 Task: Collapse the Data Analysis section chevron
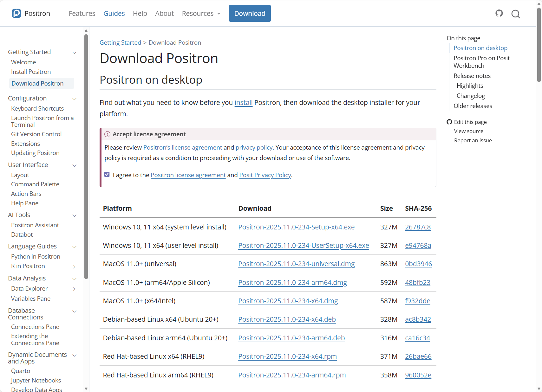(75, 279)
